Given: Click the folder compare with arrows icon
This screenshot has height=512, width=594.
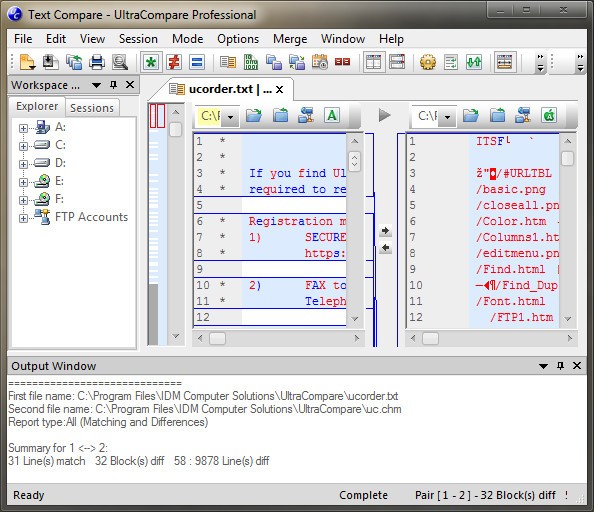Looking at the screenshot, I should (x=297, y=62).
